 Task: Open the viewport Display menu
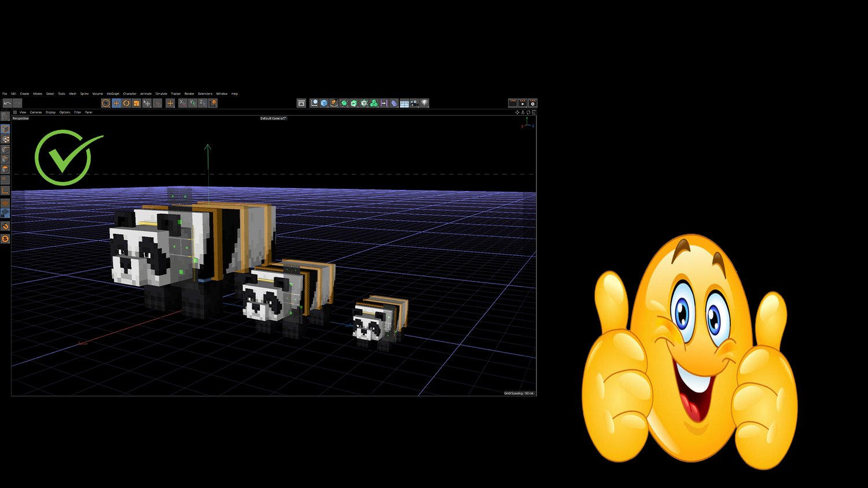click(51, 112)
